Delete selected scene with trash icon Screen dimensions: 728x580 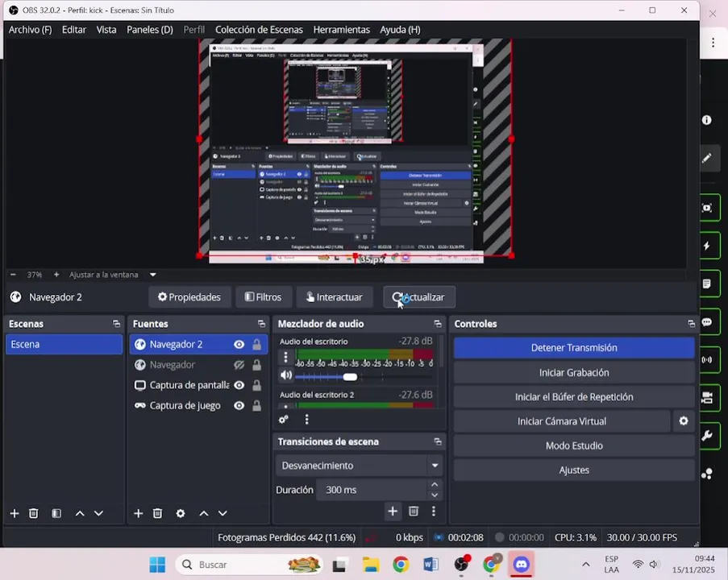point(33,513)
